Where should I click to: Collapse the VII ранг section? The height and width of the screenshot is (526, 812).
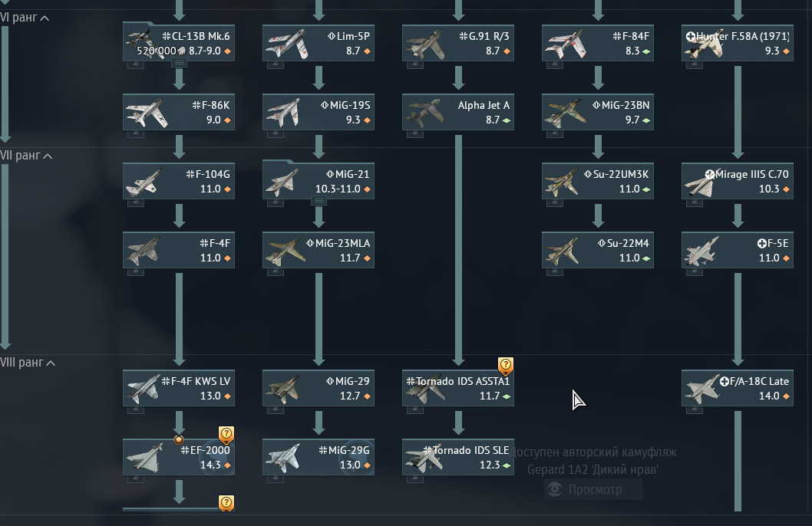pyautogui.click(x=48, y=156)
